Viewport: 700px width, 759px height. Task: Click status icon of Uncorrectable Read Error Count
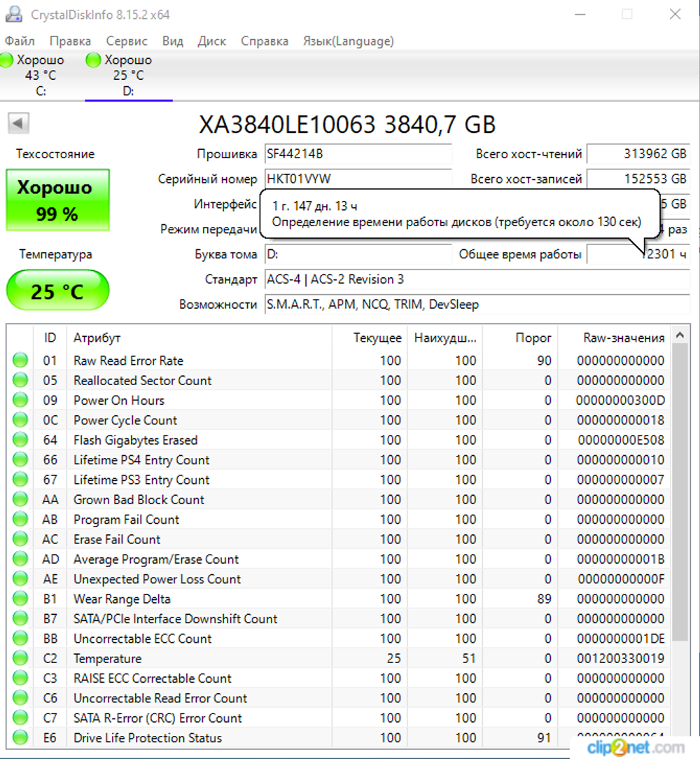click(20, 697)
